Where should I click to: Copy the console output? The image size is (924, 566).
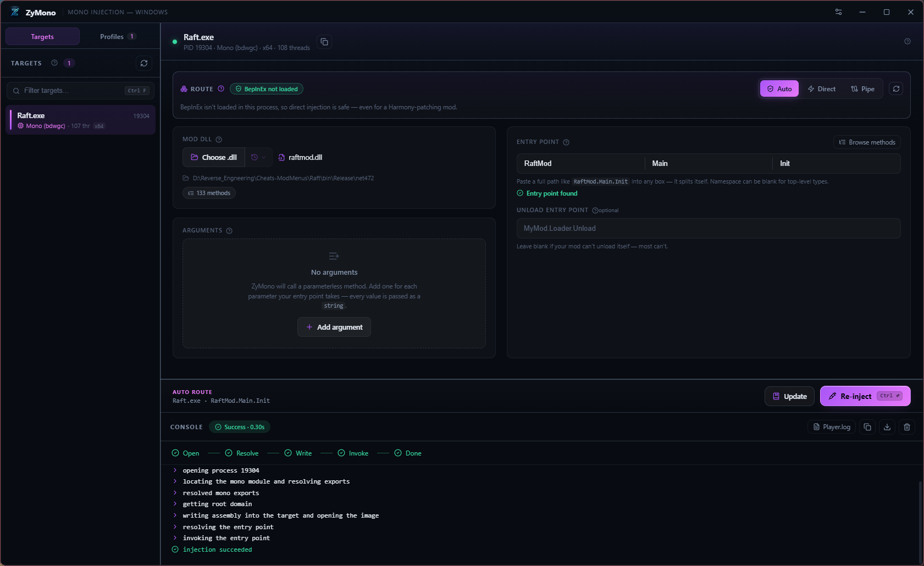pos(867,427)
